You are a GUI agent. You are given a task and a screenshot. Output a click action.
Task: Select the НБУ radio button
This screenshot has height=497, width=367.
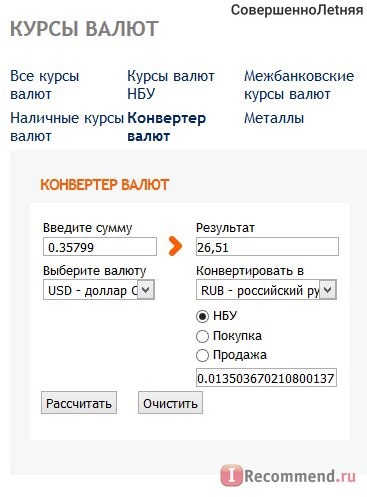point(202,316)
